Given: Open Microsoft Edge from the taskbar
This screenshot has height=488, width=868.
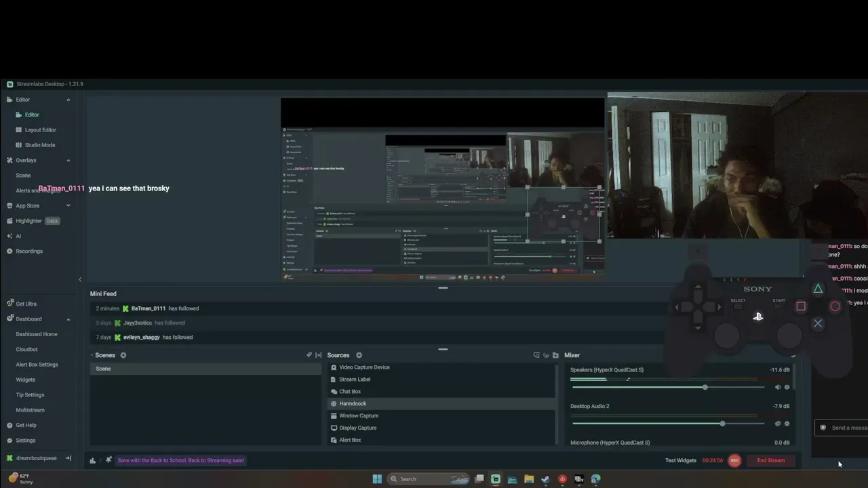Looking at the screenshot, I should 595,479.
